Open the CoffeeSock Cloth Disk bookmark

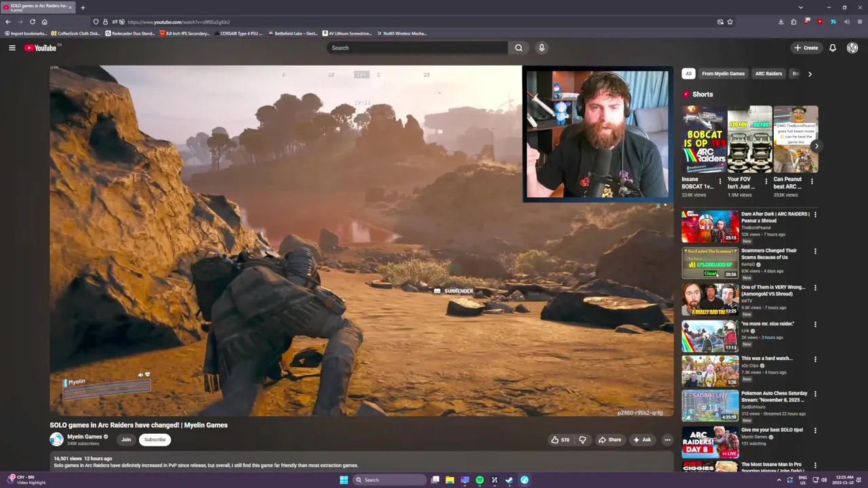coord(75,33)
